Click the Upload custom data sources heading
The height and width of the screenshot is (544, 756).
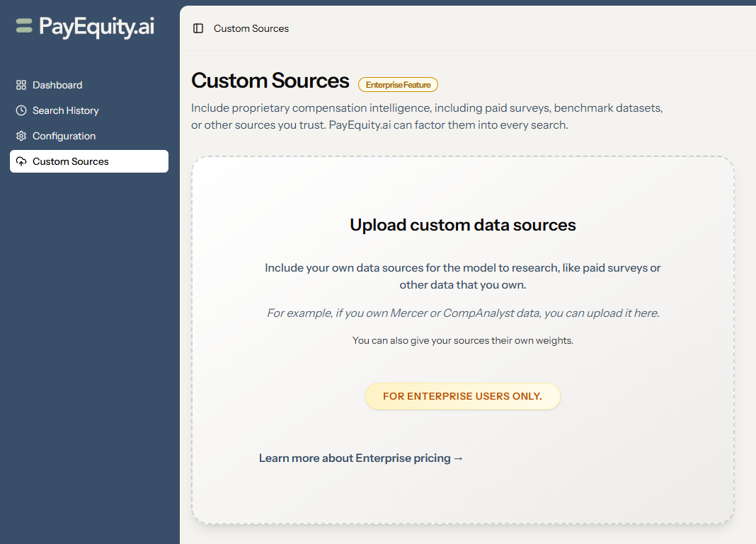pos(462,224)
